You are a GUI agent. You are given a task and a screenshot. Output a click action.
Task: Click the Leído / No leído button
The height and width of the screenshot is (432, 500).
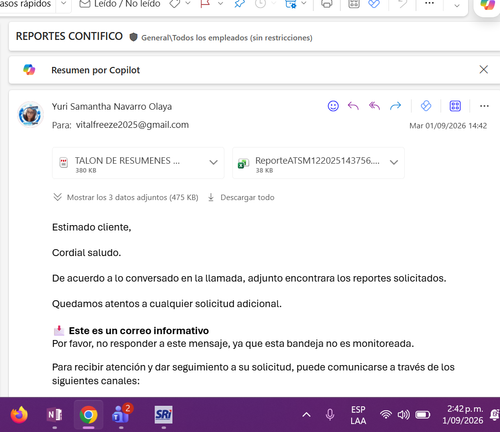[120, 4]
